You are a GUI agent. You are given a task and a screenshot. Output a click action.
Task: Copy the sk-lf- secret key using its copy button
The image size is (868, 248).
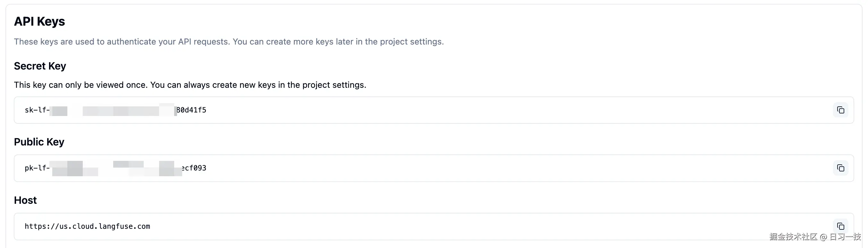840,110
